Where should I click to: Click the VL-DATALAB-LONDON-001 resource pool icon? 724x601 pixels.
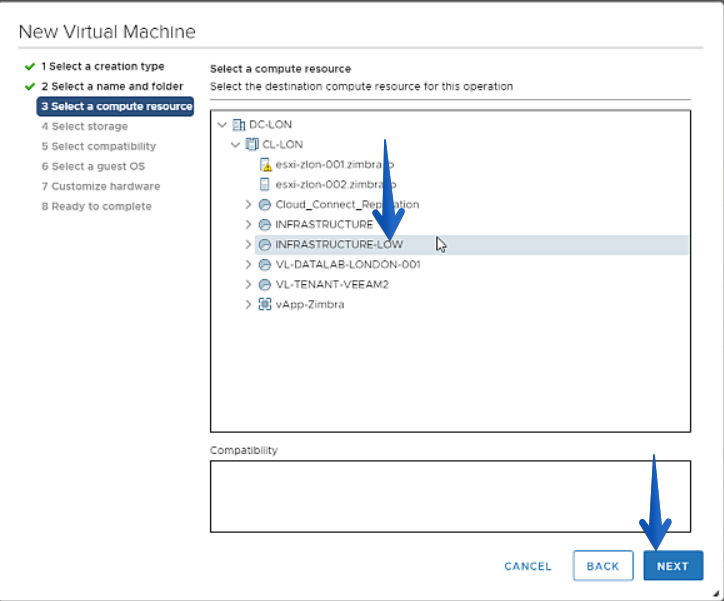(x=265, y=264)
